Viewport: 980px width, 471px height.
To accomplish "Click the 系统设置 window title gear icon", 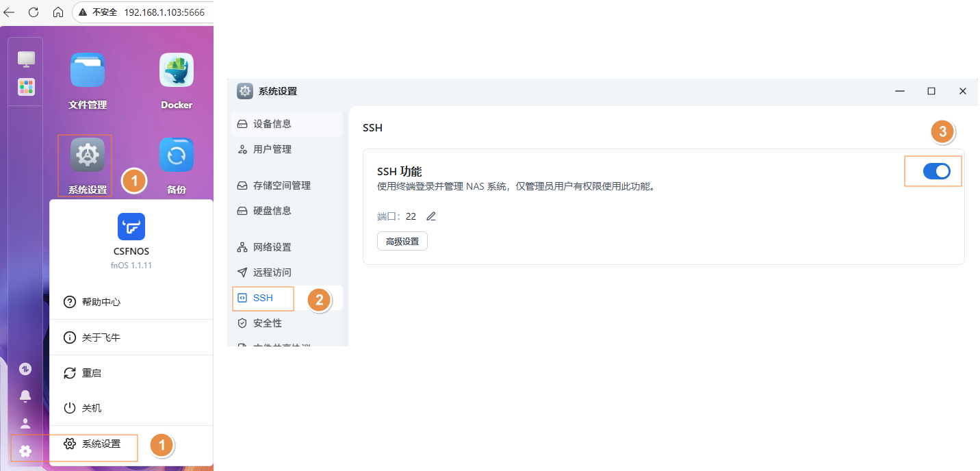I will coord(245,91).
